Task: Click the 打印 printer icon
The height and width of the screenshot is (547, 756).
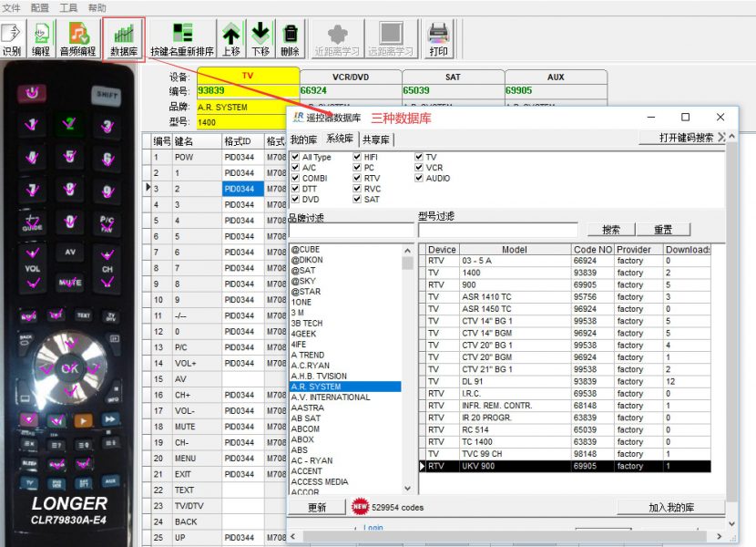Action: pos(439,38)
